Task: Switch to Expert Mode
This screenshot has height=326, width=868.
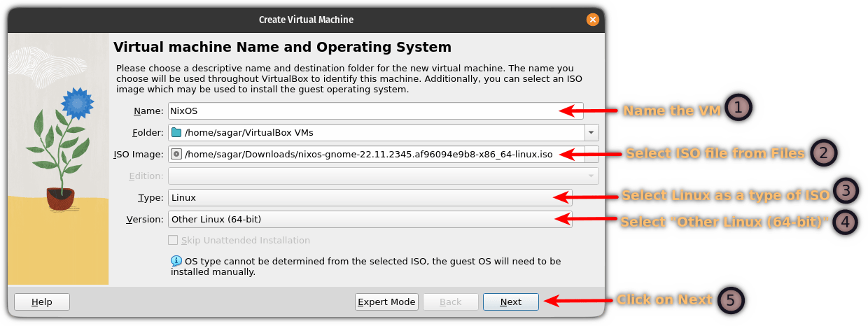Action: 386,302
